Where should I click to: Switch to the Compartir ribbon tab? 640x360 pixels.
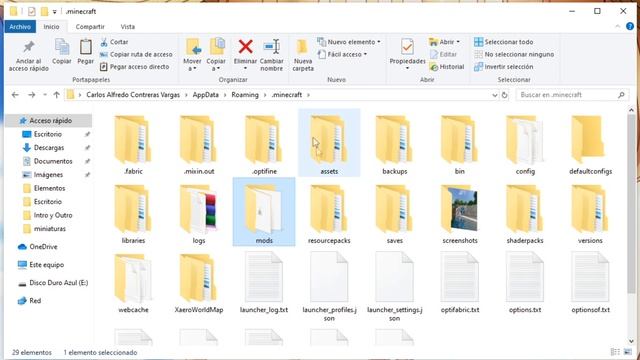click(90, 27)
